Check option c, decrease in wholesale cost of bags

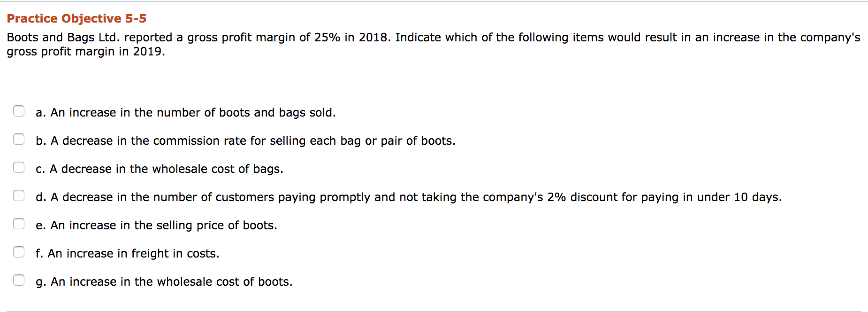[19, 167]
